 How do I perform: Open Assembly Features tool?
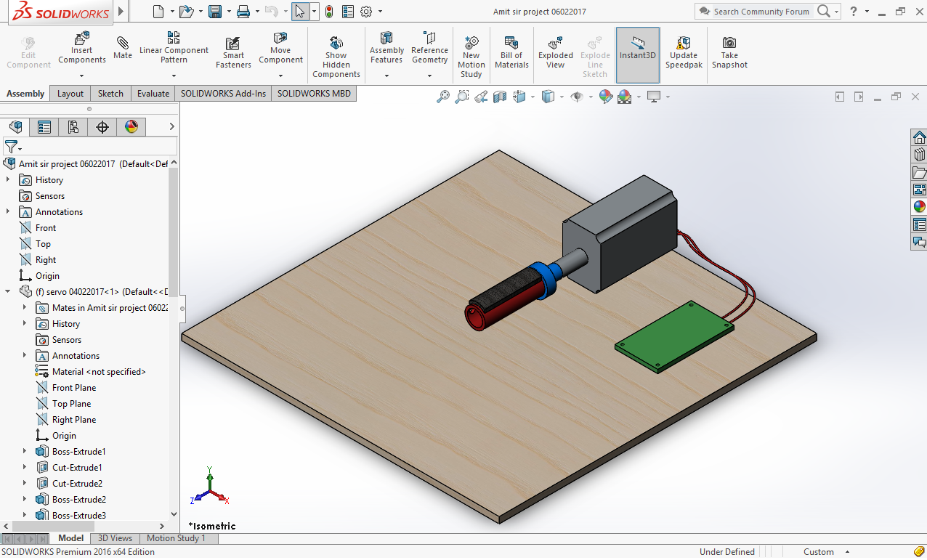(x=386, y=48)
